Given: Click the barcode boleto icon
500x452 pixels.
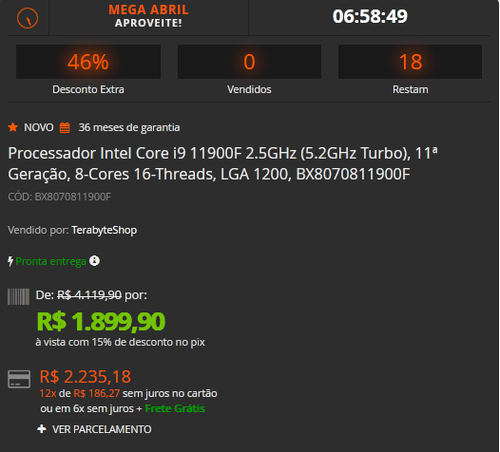Looking at the screenshot, I should coord(18,297).
